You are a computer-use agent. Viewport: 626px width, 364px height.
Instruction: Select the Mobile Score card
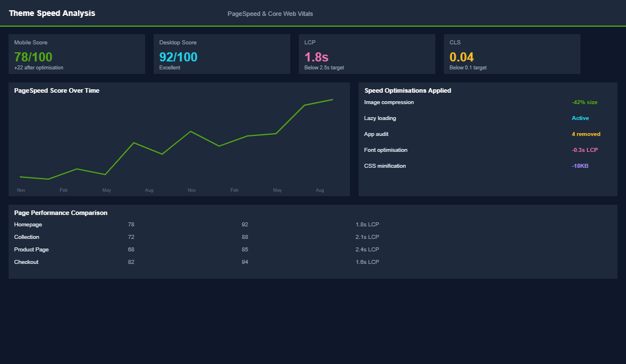[x=77, y=54]
